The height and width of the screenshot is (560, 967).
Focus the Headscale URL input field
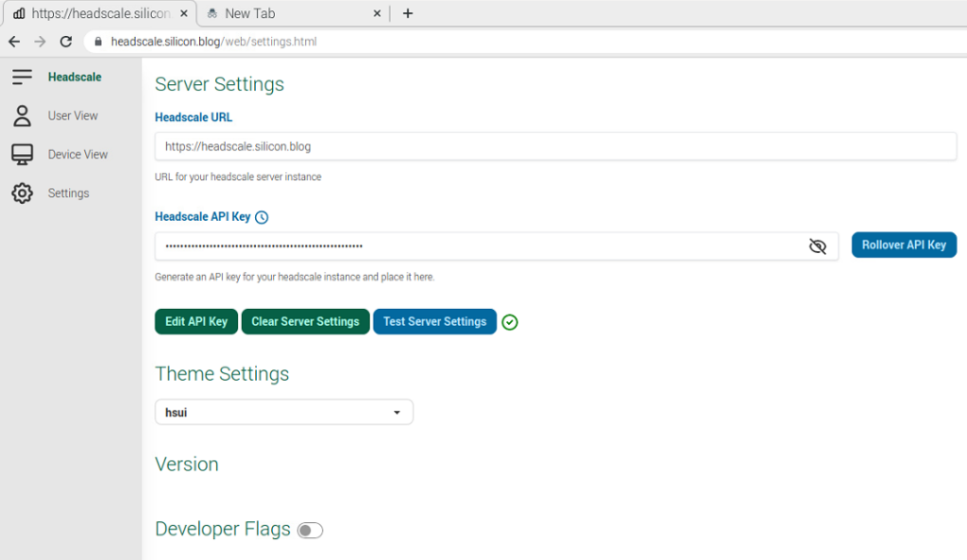tap(555, 146)
